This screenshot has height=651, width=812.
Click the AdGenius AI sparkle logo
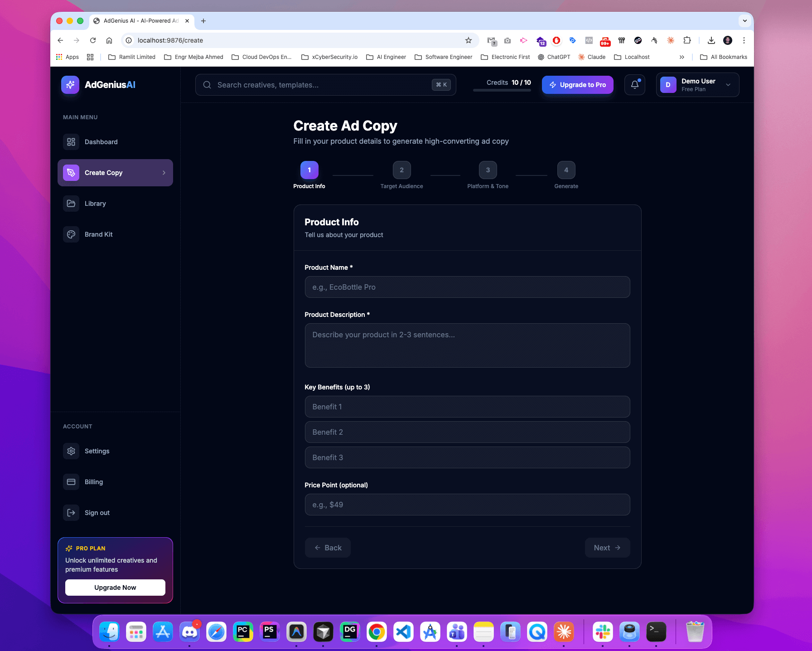(70, 84)
